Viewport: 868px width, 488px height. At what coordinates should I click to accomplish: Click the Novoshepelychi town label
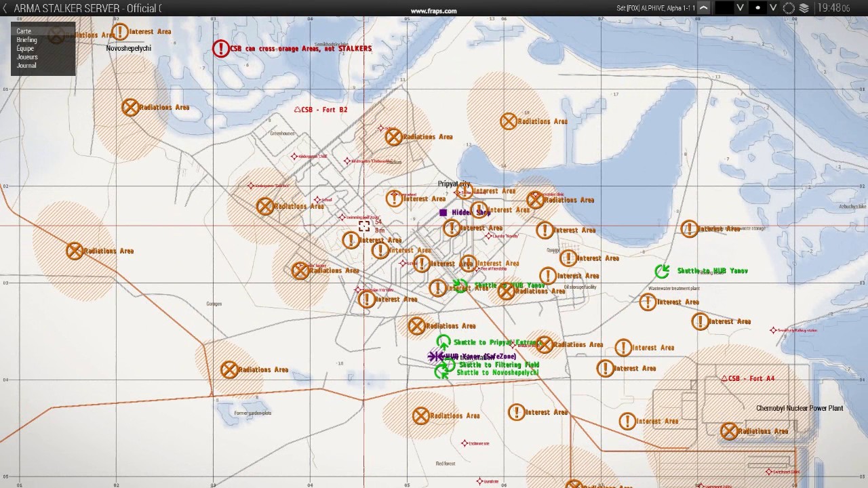tap(128, 48)
